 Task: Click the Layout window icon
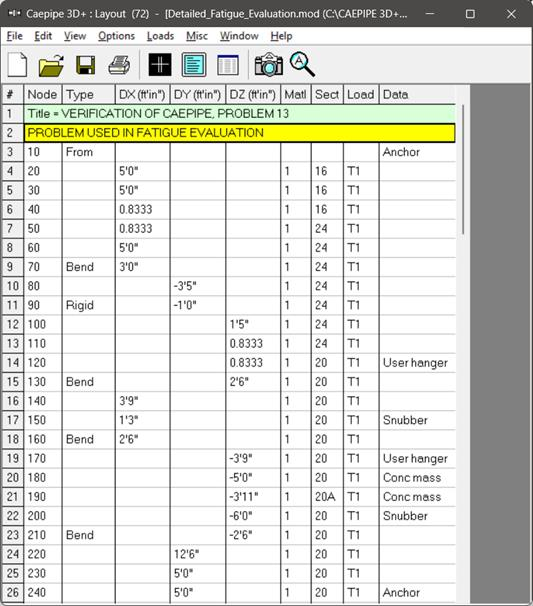click(194, 65)
